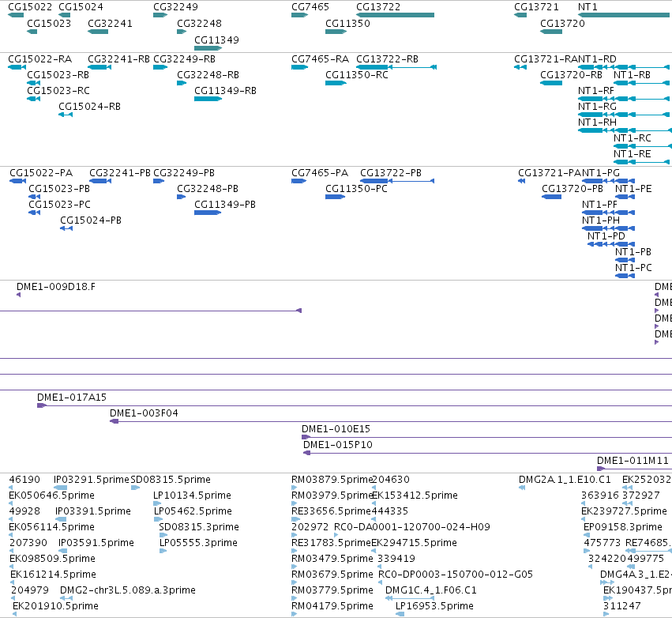
Task: Click protein NT1-PF
Action: click(x=599, y=205)
